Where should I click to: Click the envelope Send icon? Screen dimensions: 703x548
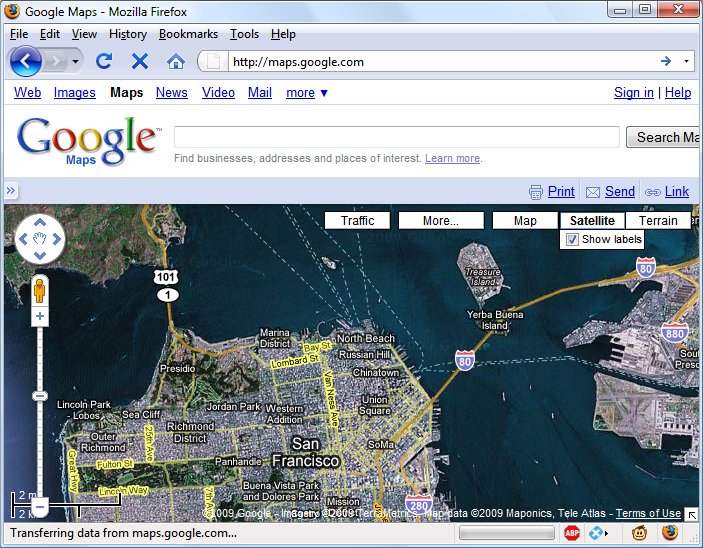click(x=593, y=192)
